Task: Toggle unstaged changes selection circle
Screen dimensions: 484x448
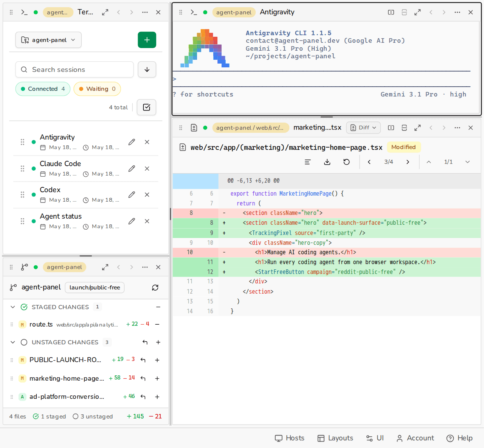Action: click(24, 342)
